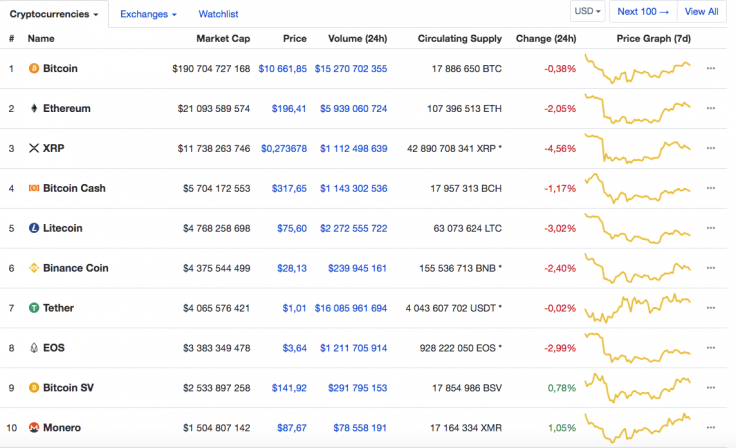Open the XRP name link
Screen dimensions: 736x448
[x=54, y=148]
